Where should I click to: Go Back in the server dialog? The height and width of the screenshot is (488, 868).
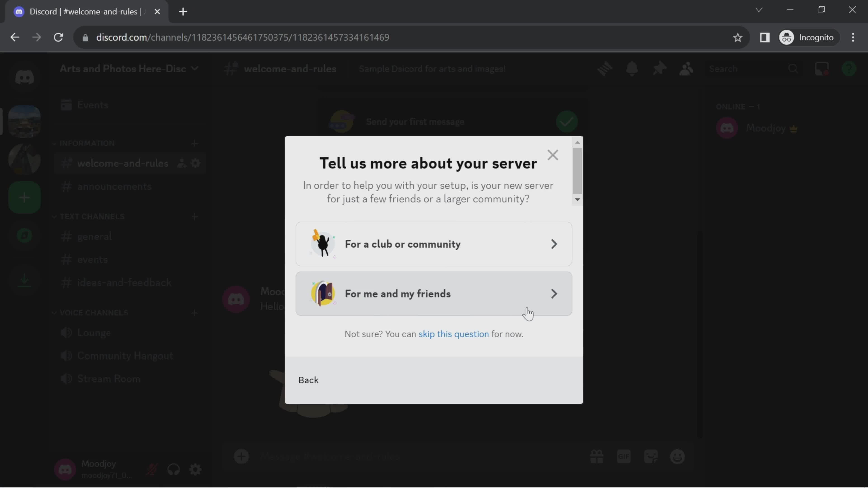(x=308, y=380)
